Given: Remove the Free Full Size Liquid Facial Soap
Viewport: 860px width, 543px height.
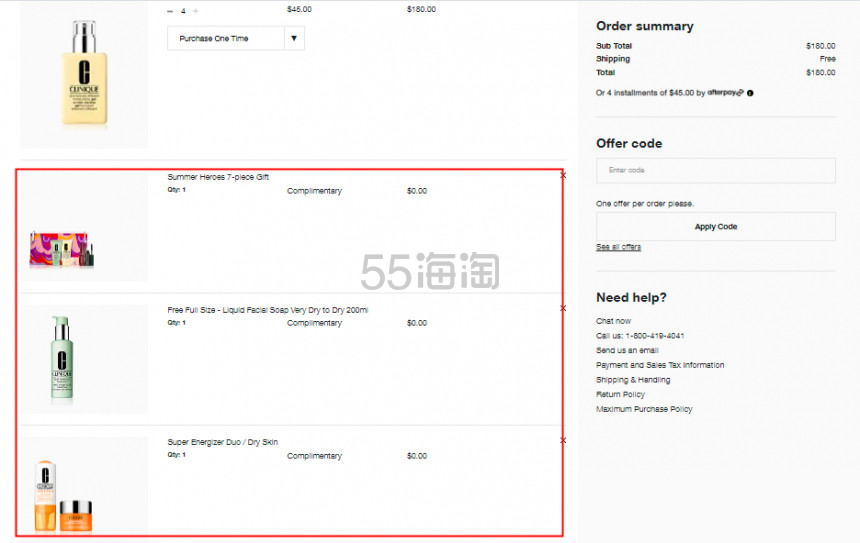Looking at the screenshot, I should (x=563, y=308).
